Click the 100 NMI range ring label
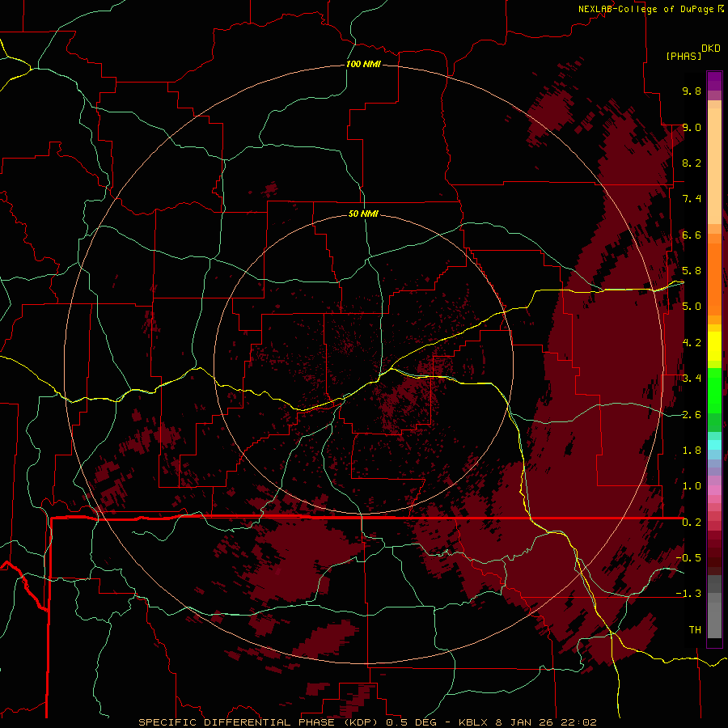The height and width of the screenshot is (728, 728). tap(363, 64)
